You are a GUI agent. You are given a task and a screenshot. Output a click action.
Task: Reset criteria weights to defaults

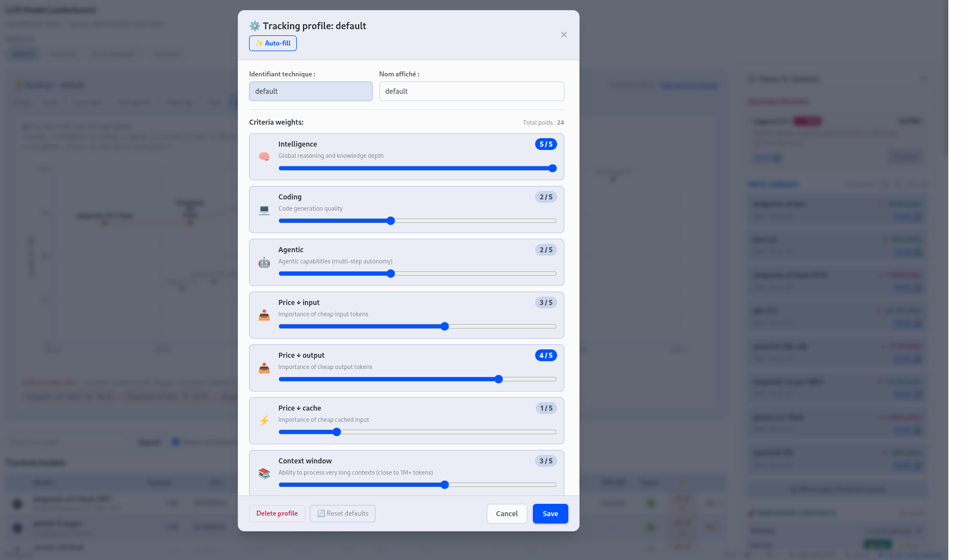[x=342, y=513]
